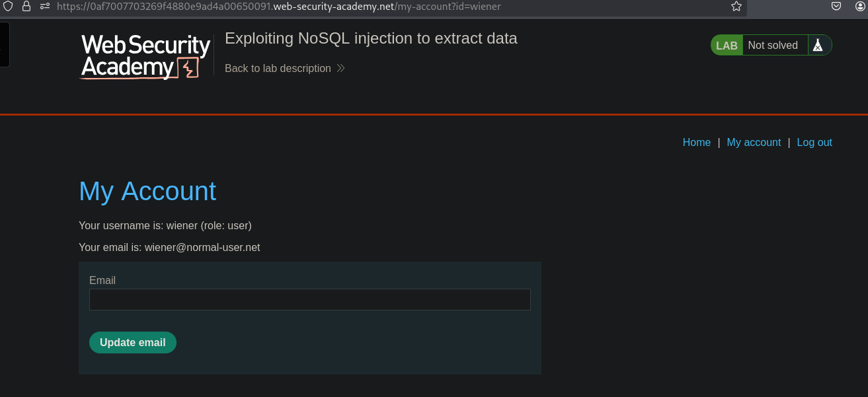Screen dimensions: 868x397
Task: Bookmark page with the star icon
Action: 736,7
